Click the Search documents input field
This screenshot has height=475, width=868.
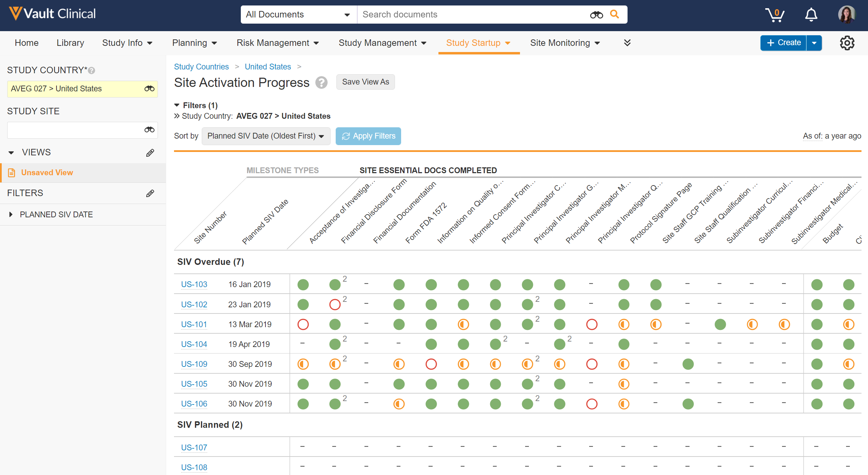tap(473, 14)
